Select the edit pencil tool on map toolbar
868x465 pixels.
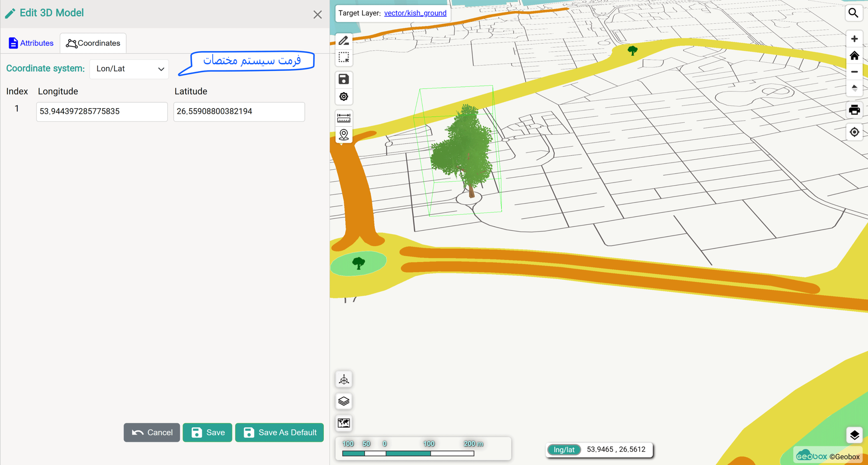click(x=343, y=41)
